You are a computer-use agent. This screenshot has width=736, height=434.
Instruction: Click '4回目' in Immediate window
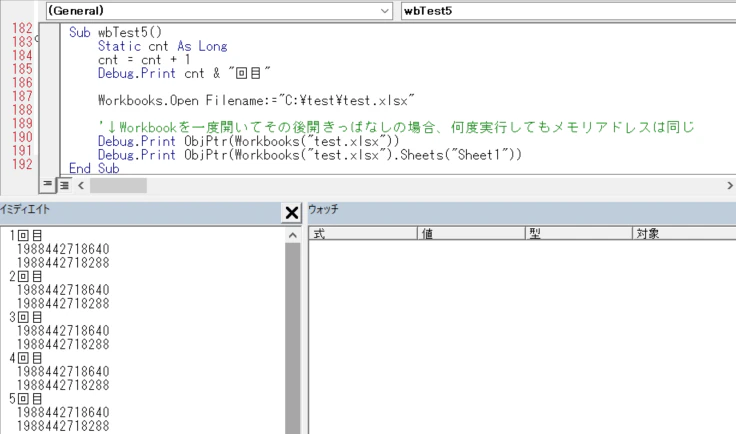coord(26,358)
